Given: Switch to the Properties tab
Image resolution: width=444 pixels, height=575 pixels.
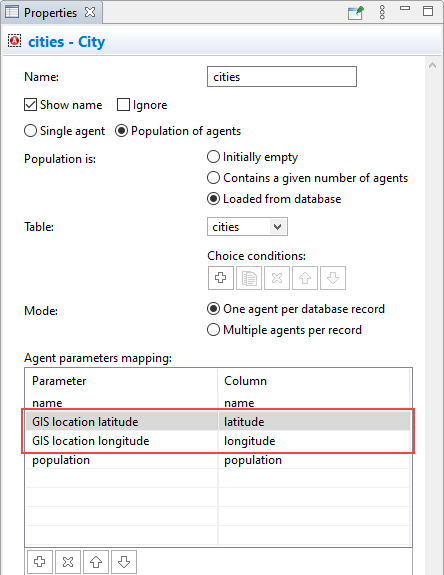Looking at the screenshot, I should point(50,12).
